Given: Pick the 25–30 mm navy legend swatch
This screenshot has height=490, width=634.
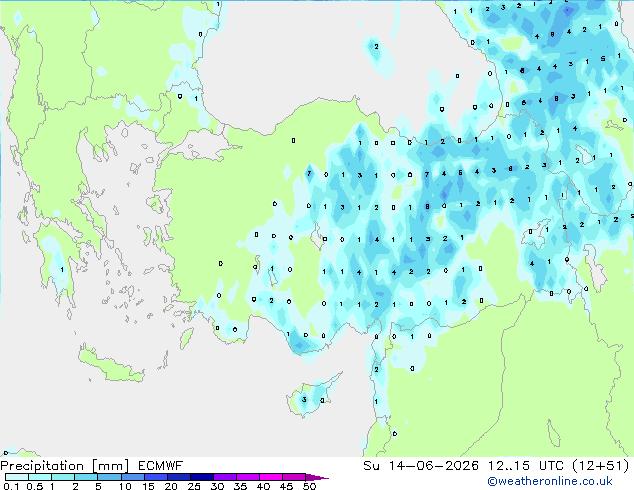Looking at the screenshot, I should (202, 477).
